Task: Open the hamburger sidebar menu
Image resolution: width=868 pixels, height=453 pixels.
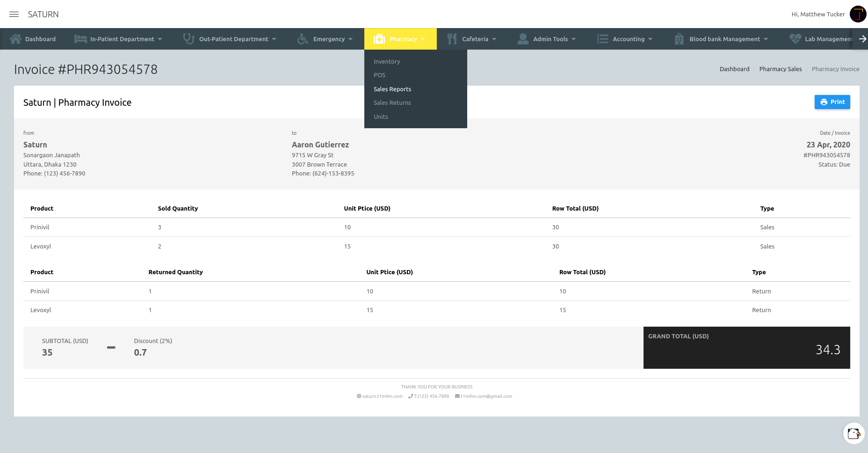Action: [14, 15]
